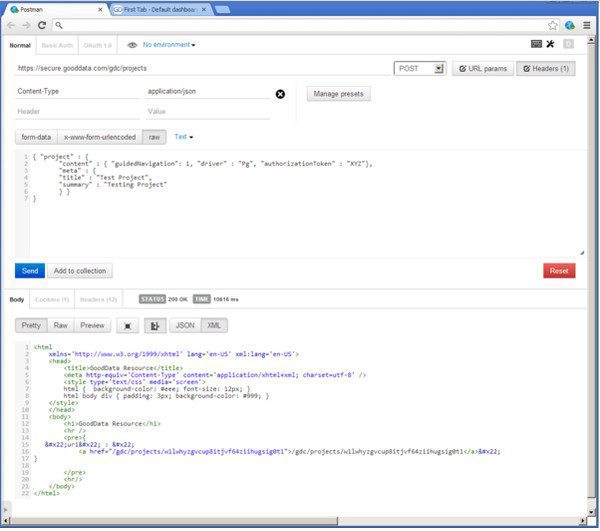600x531 pixels.
Task: Click the Manage presets button
Action: pos(338,94)
